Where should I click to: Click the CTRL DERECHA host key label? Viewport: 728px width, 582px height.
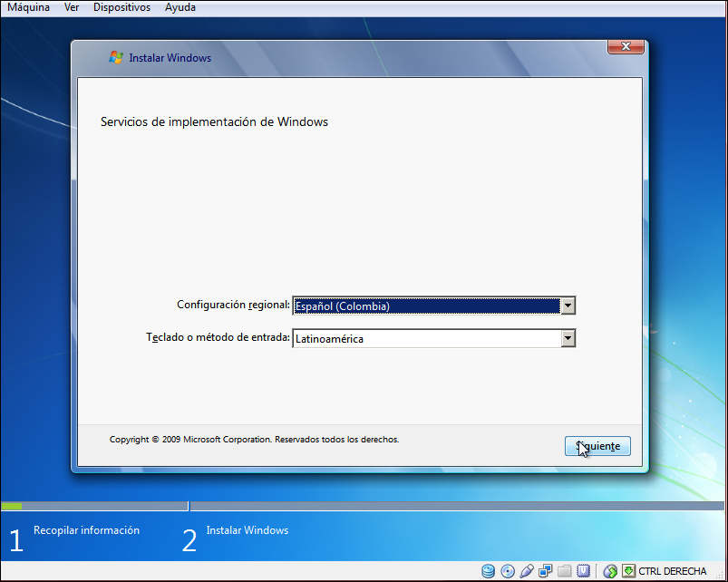click(673, 571)
